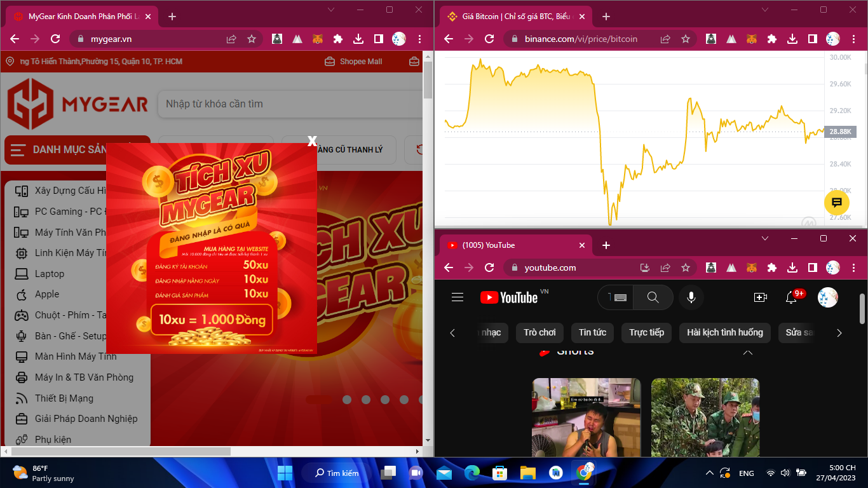The image size is (868, 488).
Task: Select the Trực tiếp filter chip
Action: [x=646, y=332]
